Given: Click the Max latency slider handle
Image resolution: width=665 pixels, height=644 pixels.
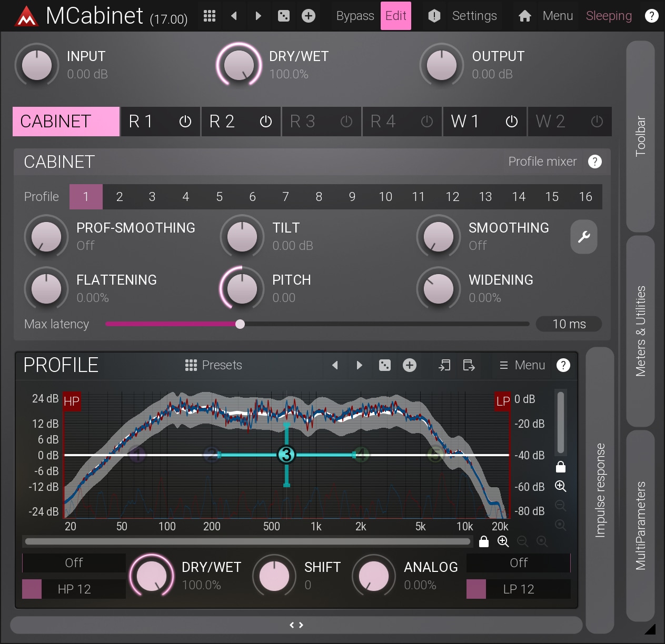Looking at the screenshot, I should coord(240,324).
